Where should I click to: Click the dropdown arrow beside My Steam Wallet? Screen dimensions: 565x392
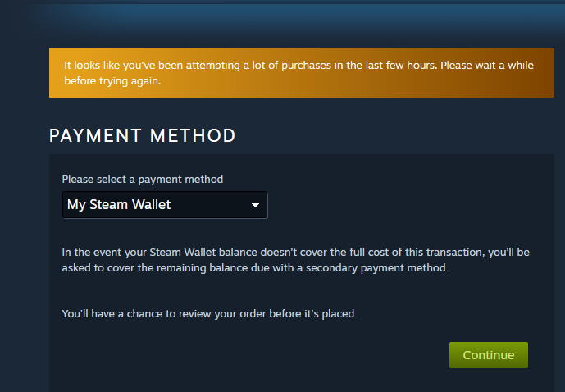255,205
